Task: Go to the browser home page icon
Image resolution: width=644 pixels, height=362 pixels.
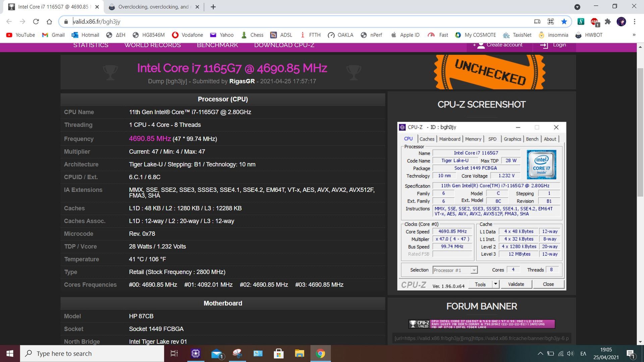Action: [49, 21]
